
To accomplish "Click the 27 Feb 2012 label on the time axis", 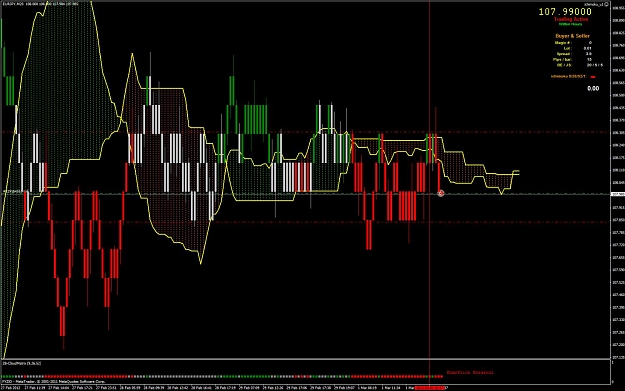I will (x=11, y=387).
